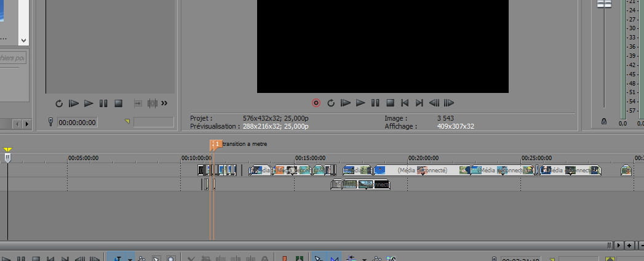Screen dimensions: 644x261
Task: Click ruler time 00:20:00:00
Action: coord(423,158)
